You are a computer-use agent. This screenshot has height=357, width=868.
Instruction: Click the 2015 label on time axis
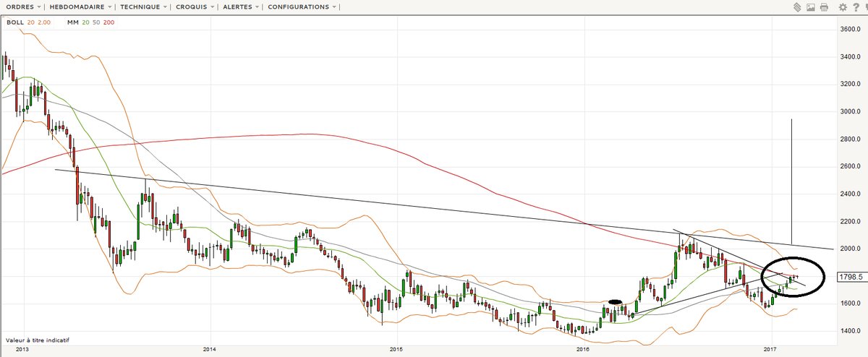tap(396, 350)
